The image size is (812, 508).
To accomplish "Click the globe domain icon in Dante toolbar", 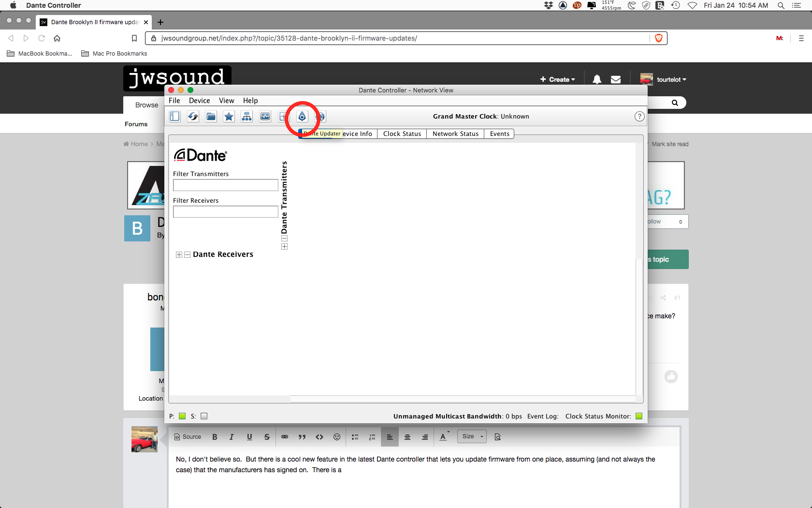I will [x=320, y=116].
